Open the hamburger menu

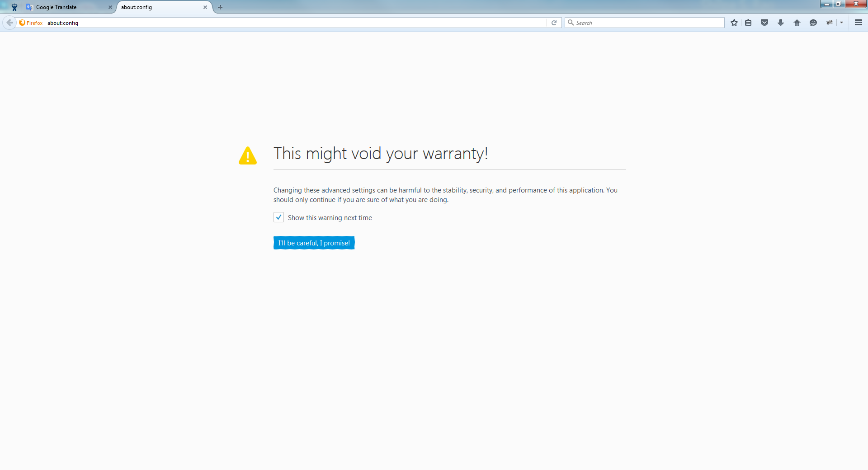[859, 23]
